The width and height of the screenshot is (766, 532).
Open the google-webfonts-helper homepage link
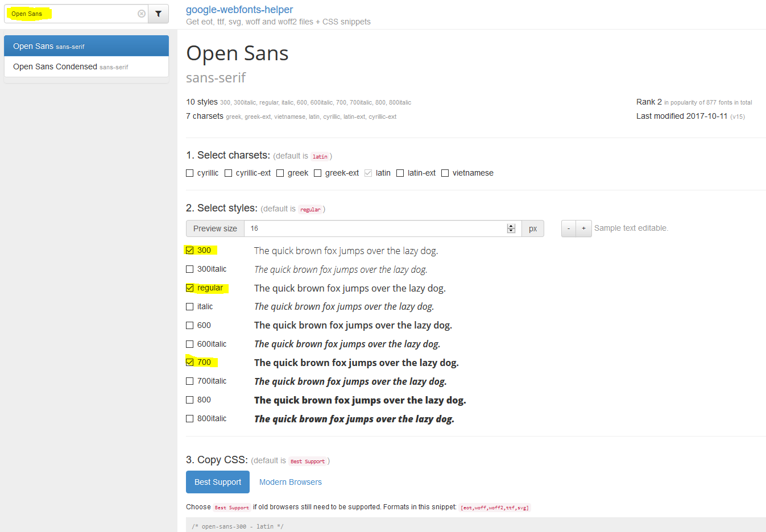(239, 9)
